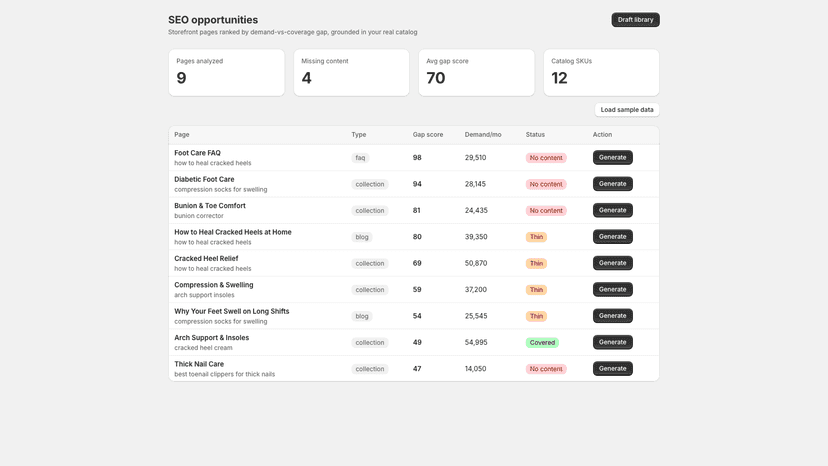This screenshot has width=828, height=466.
Task: Select the Foot Care FAQ page title
Action: [197, 153]
